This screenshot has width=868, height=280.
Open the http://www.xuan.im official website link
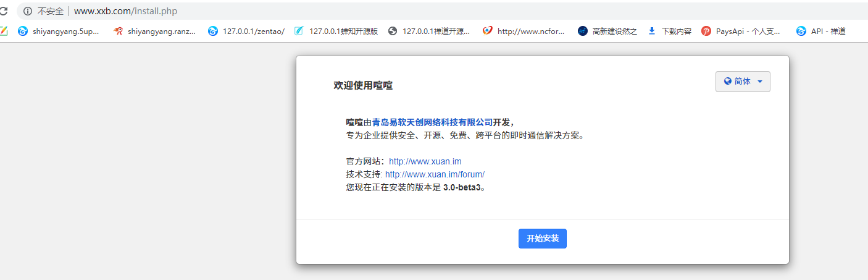pyautogui.click(x=425, y=161)
